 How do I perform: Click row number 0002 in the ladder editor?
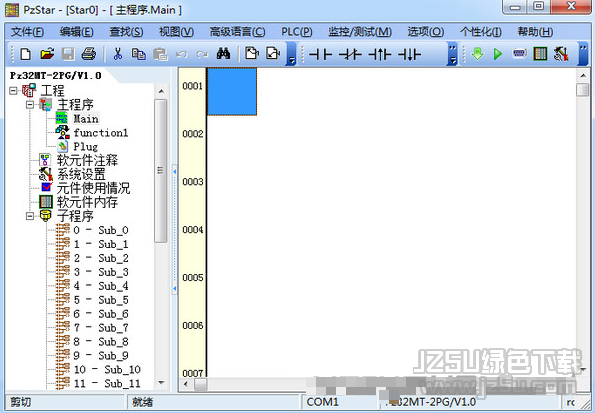[193, 134]
